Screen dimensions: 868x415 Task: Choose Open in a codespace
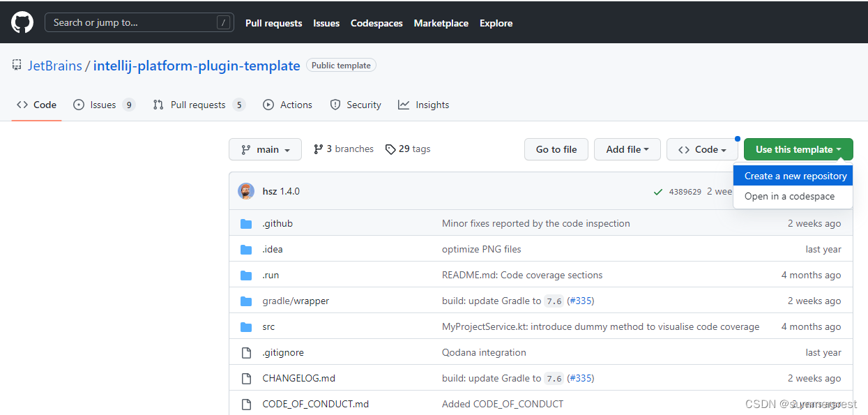(x=788, y=196)
